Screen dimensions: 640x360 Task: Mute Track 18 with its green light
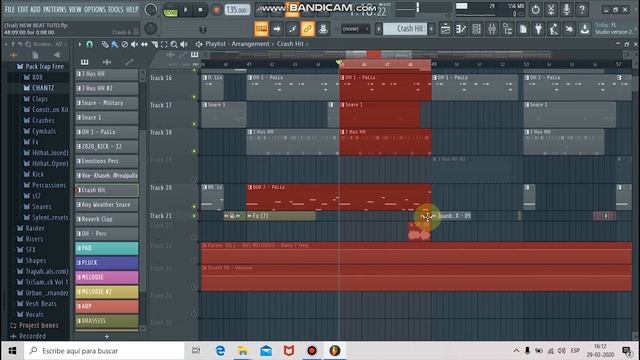coord(194,151)
